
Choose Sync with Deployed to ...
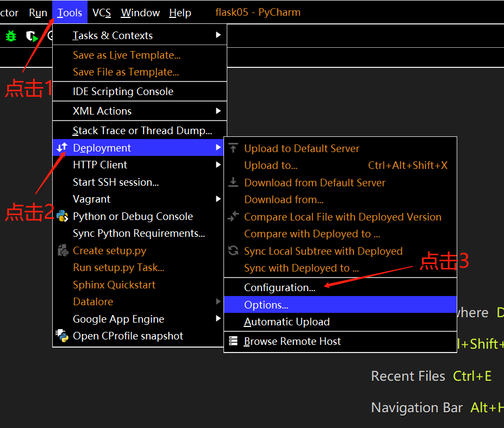tap(340, 268)
